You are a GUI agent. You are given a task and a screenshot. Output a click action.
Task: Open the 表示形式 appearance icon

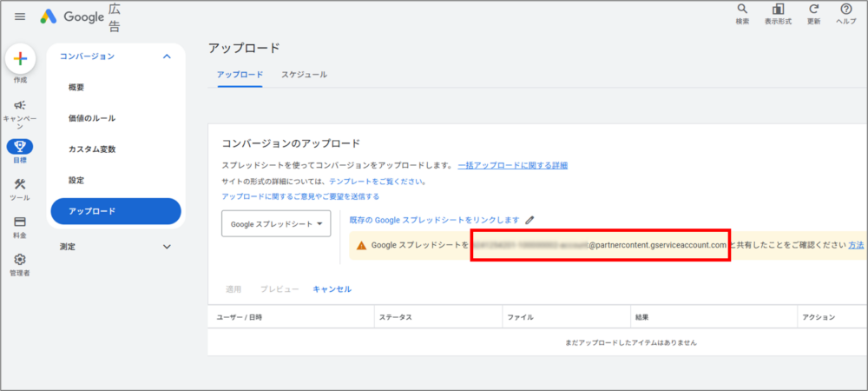tap(778, 10)
